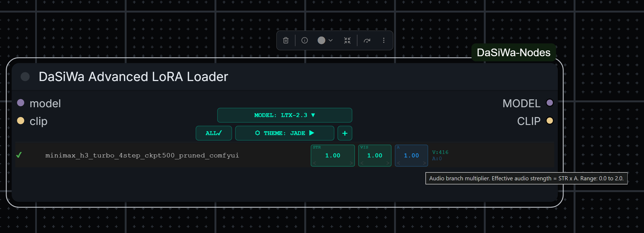Image resolution: width=644 pixels, height=233 pixels.
Task: Open the MODEL: LTX-2.3 dropdown
Action: tap(285, 115)
